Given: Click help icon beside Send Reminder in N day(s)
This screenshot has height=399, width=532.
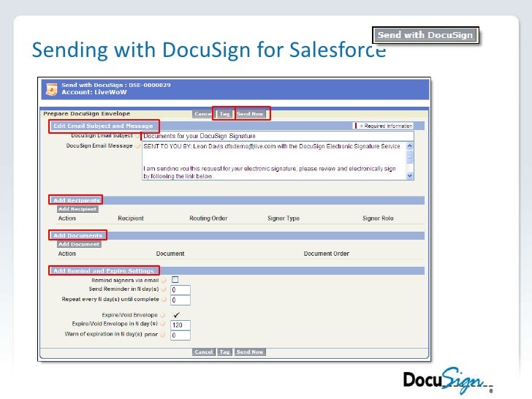Looking at the screenshot, I should click(x=164, y=289).
